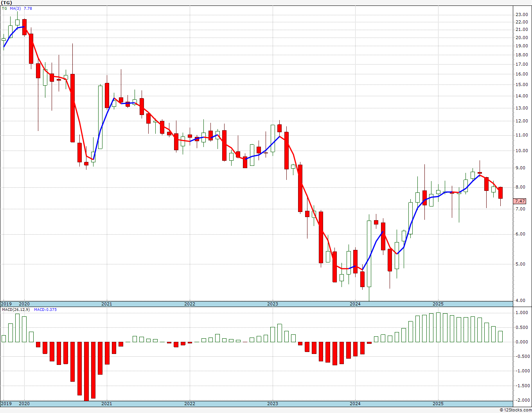This screenshot has width=532, height=413.
Task: Click the (TG) chart title
Action: (6, 2)
